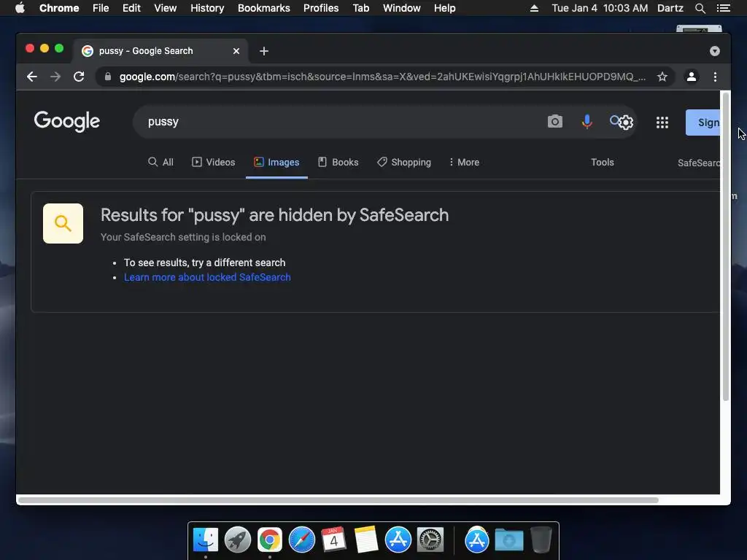Image resolution: width=747 pixels, height=560 pixels.
Task: Go back with the browser back arrow
Action: tap(32, 77)
